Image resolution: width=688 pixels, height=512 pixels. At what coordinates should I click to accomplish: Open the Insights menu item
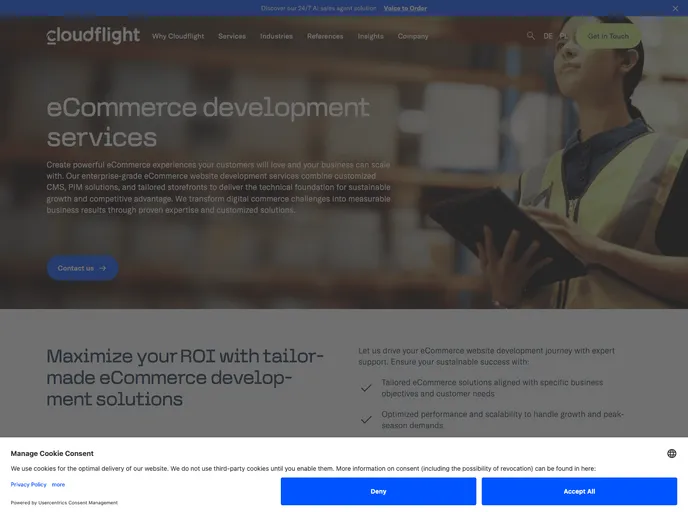point(370,36)
